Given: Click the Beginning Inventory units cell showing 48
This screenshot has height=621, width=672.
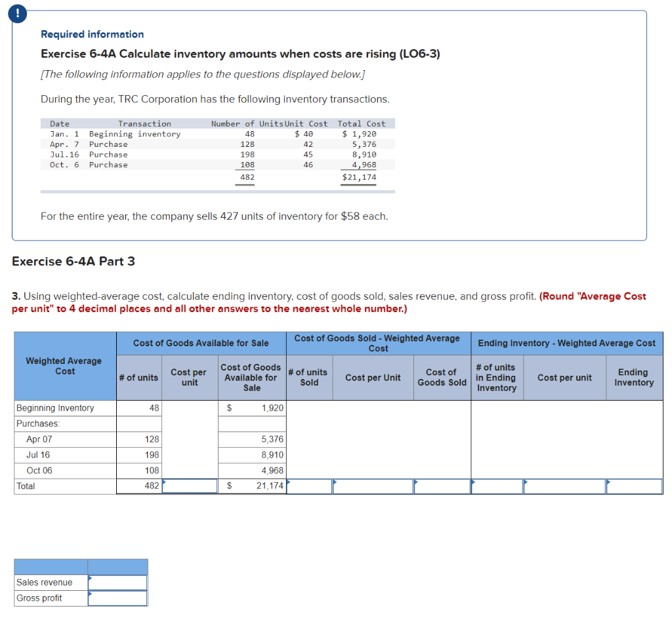Looking at the screenshot, I should [139, 408].
